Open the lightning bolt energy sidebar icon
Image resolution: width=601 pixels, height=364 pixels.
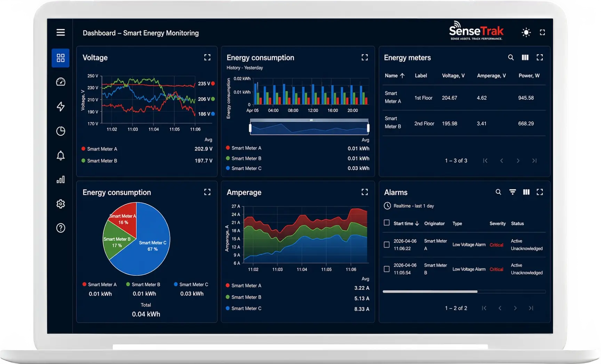[61, 106]
